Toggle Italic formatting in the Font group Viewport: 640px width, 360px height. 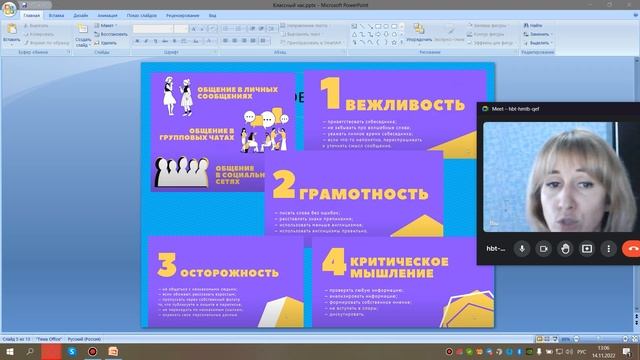coord(146,41)
